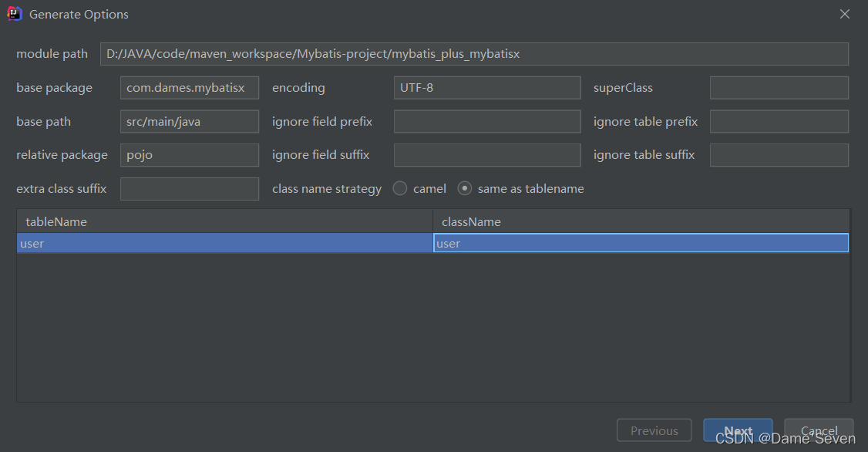Close the Generate Options dialog
The width and height of the screenshot is (868, 452).
844,14
